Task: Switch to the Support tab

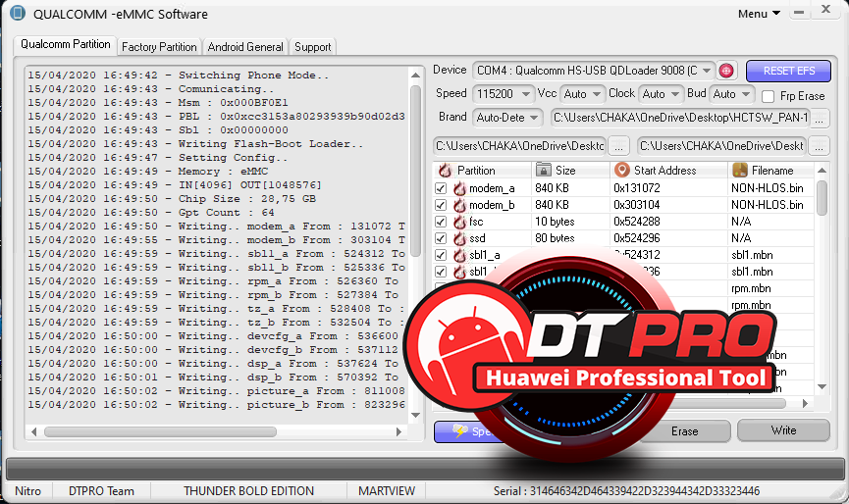Action: click(x=312, y=47)
